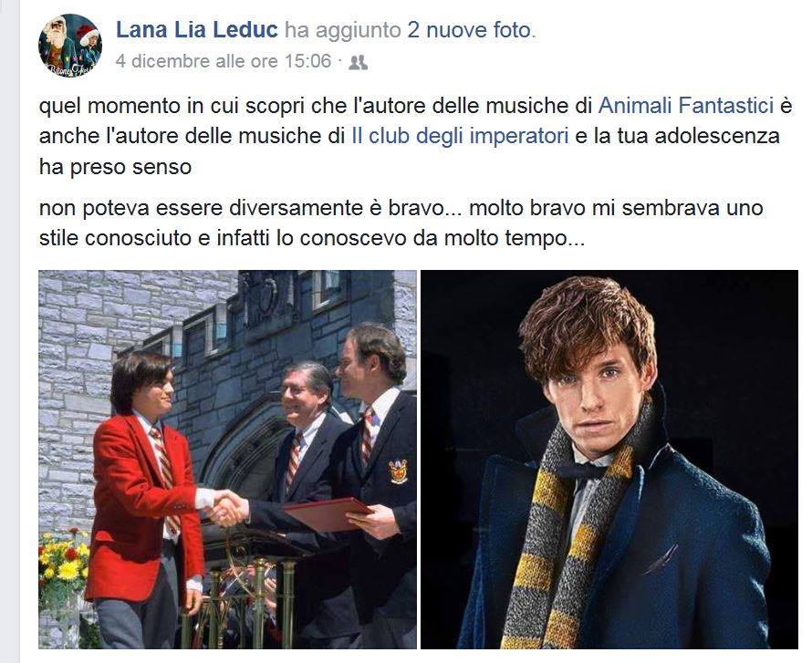Open the photo of man with striped scarf
Image resolution: width=812 pixels, height=663 pixels.
click(609, 459)
